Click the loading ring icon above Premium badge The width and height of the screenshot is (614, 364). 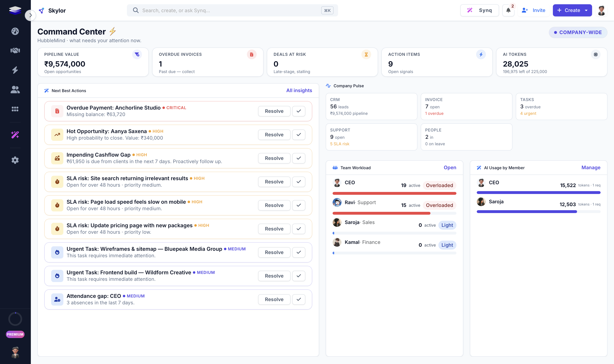point(15,319)
